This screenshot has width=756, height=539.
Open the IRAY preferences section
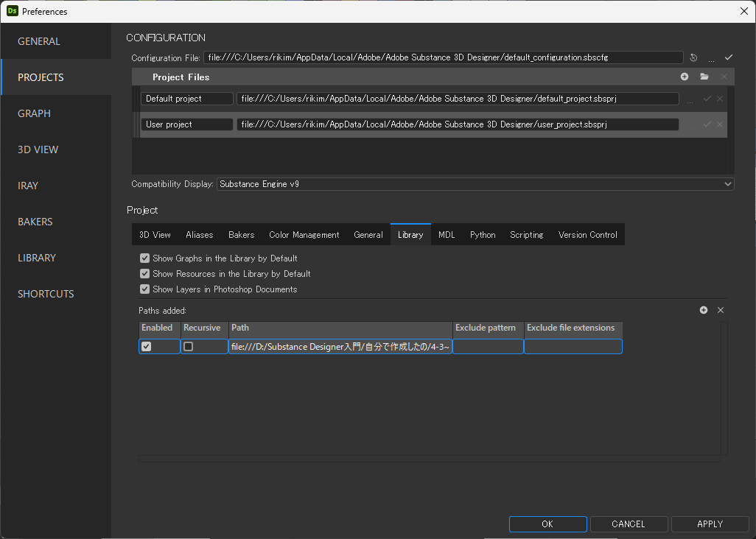point(56,186)
